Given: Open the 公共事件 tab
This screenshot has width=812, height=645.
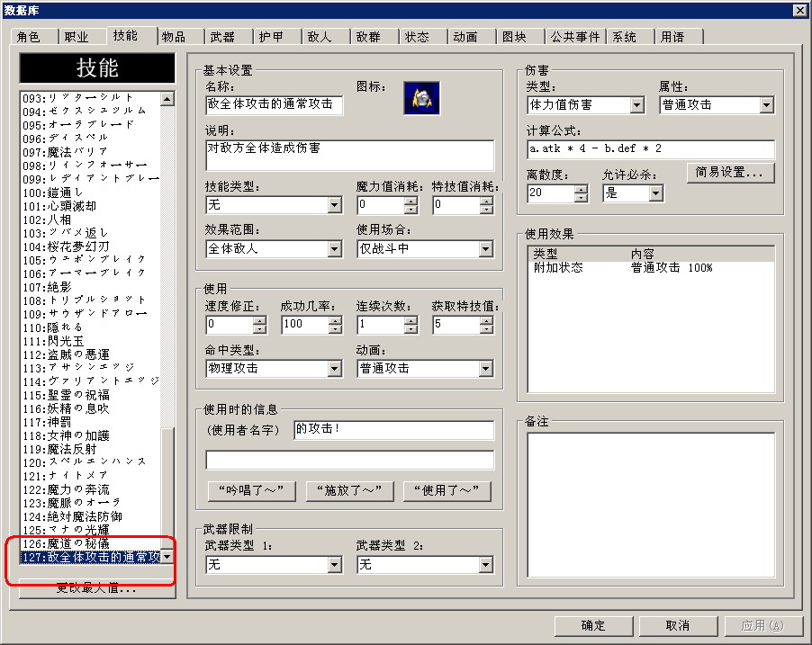Looking at the screenshot, I should [575, 37].
